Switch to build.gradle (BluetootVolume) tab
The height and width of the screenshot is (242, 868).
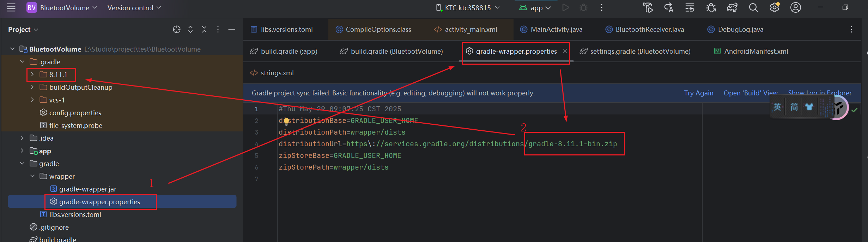pyautogui.click(x=391, y=52)
